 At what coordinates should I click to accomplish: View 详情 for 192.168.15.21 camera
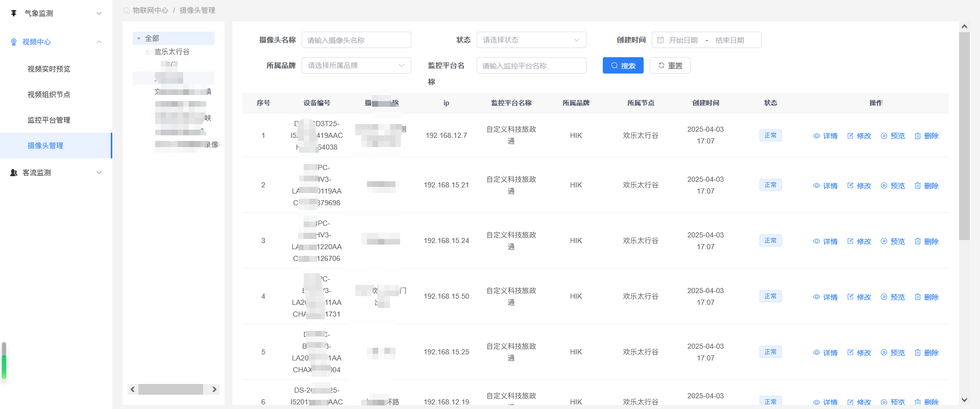point(825,186)
